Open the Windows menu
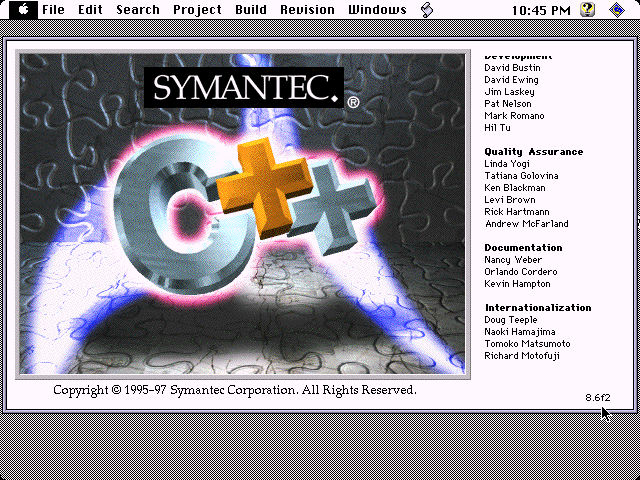640x480 pixels. coord(378,9)
